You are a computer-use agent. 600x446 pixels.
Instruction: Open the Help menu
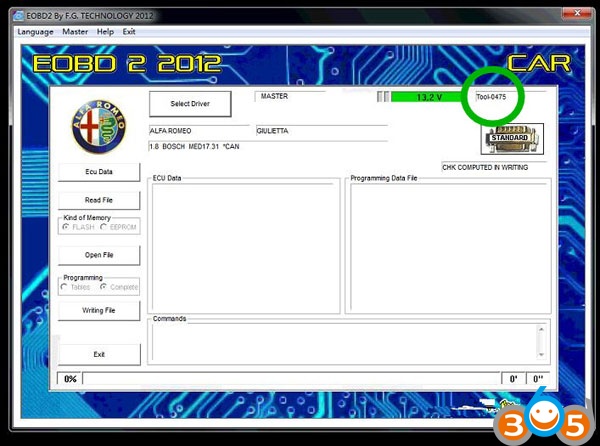click(105, 32)
